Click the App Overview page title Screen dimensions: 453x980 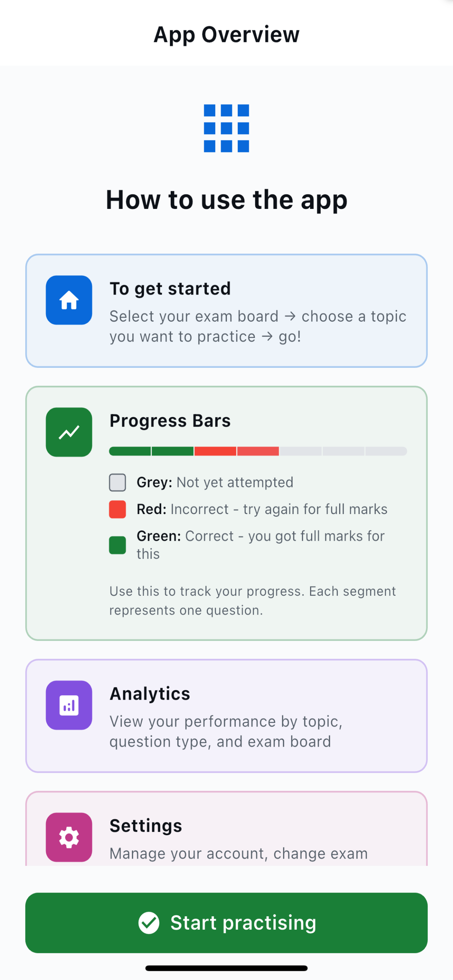click(226, 35)
